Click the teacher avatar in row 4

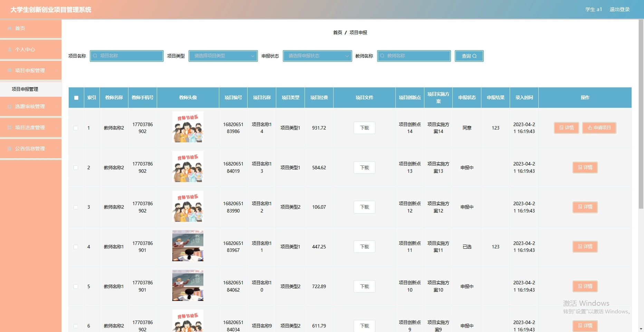tap(188, 246)
